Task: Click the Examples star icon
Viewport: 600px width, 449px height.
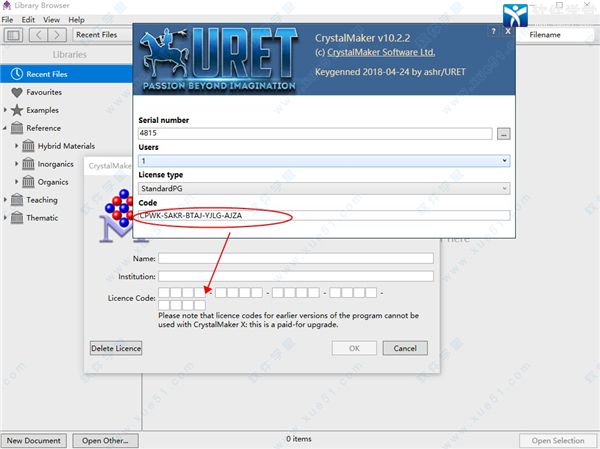Action: [x=17, y=110]
